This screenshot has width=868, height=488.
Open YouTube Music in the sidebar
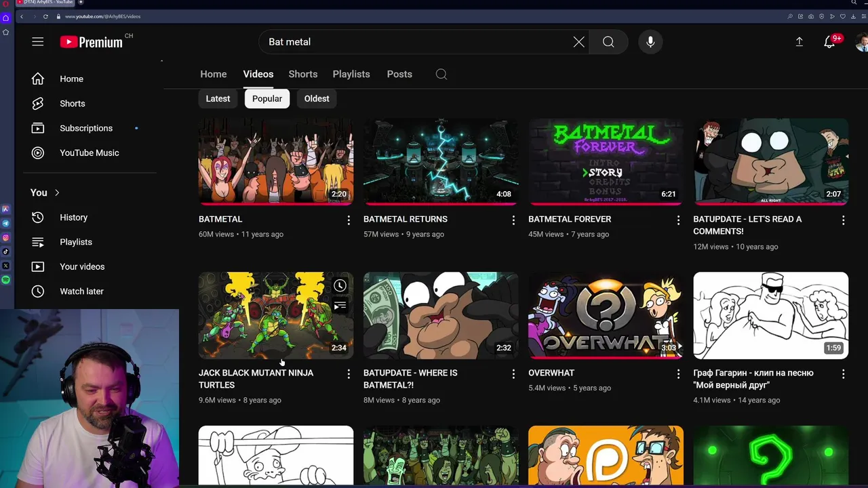[x=90, y=152]
